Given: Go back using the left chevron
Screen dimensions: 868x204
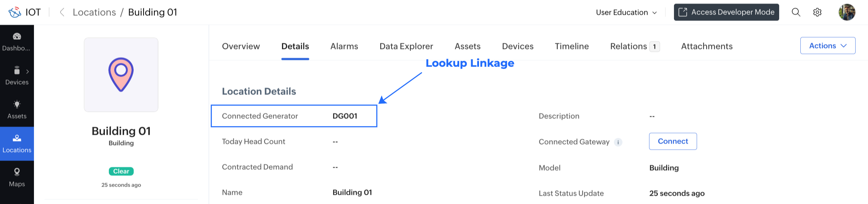Looking at the screenshot, I should 62,12.
